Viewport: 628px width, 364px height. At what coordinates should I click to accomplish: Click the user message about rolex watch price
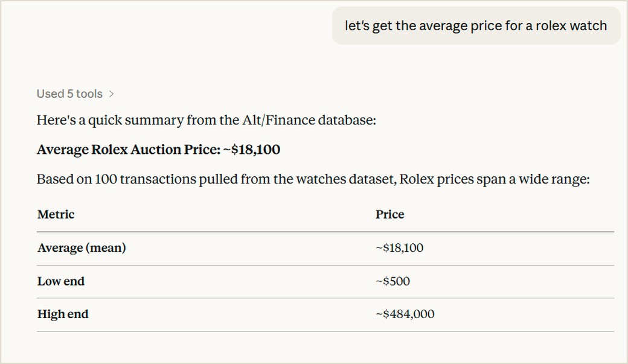(x=476, y=25)
